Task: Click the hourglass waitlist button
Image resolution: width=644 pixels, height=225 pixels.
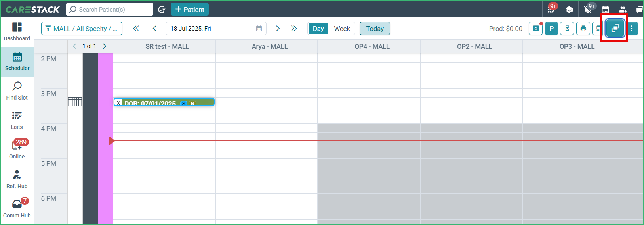Action: coord(567,29)
